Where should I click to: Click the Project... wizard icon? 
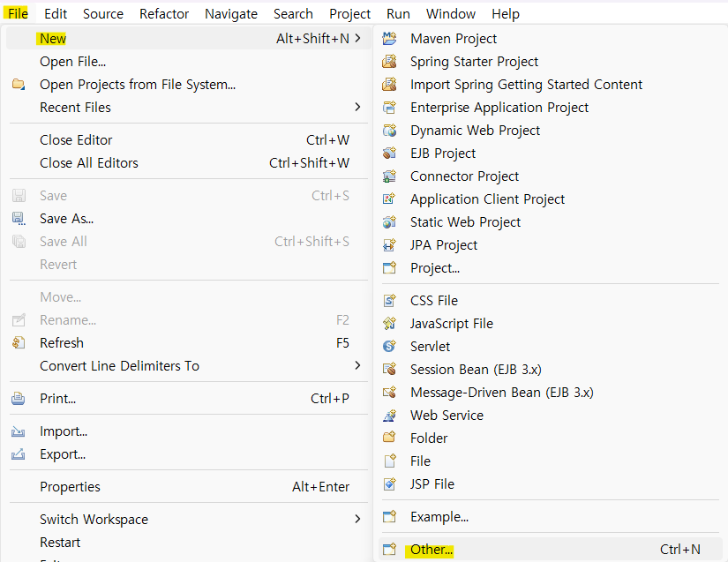[x=389, y=268]
